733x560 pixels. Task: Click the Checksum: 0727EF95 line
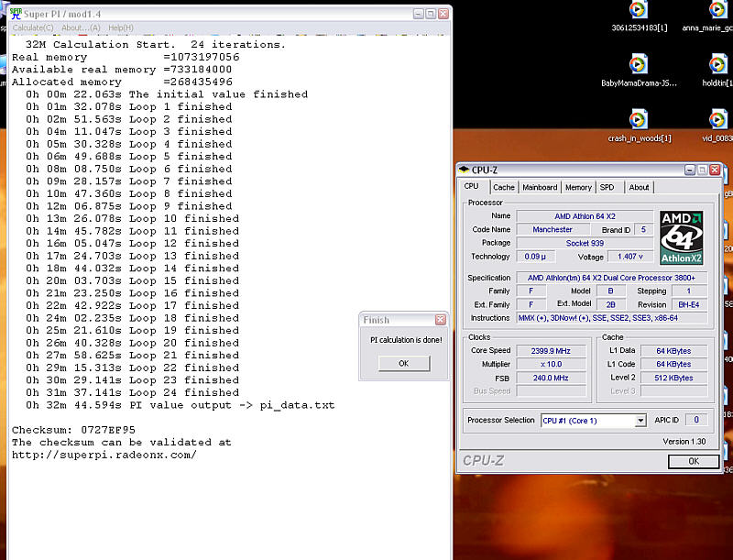click(x=73, y=430)
